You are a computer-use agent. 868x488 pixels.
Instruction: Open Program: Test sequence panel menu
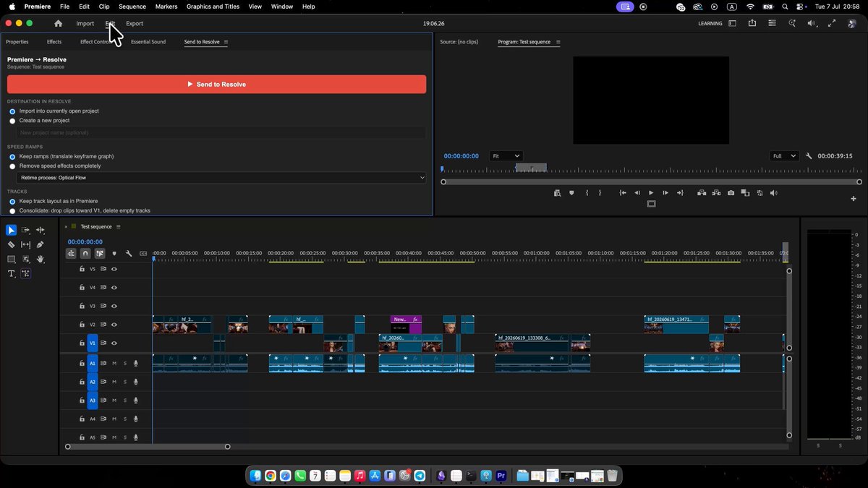click(x=558, y=42)
